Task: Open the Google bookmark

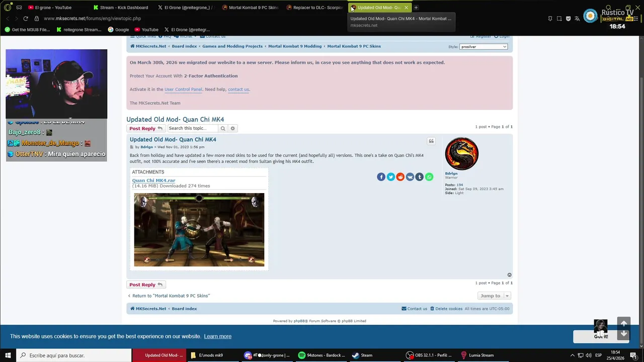Action: 118,30
